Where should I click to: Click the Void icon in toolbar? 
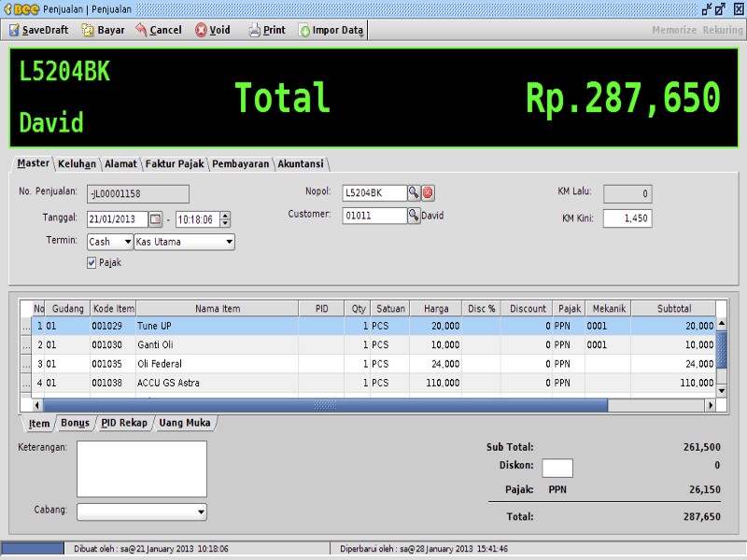(x=202, y=30)
